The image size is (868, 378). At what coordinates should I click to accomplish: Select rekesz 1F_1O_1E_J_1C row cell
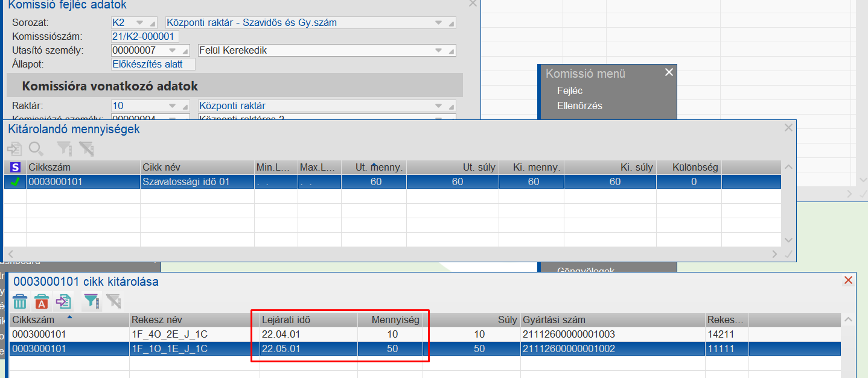(x=194, y=348)
